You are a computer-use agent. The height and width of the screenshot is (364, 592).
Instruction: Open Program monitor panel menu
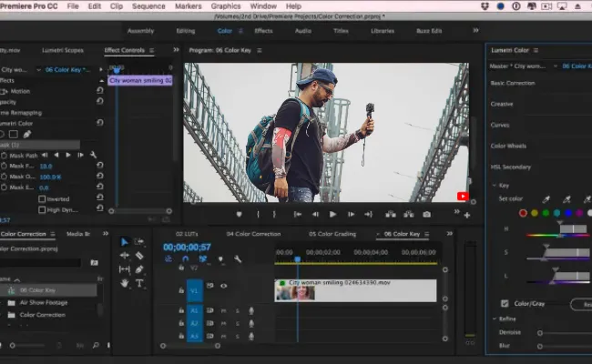[x=260, y=50]
